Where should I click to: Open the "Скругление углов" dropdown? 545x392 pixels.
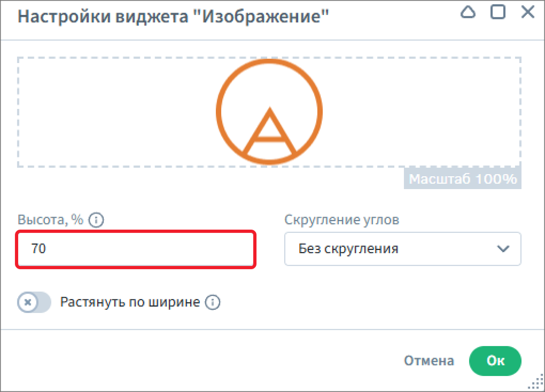click(402, 249)
